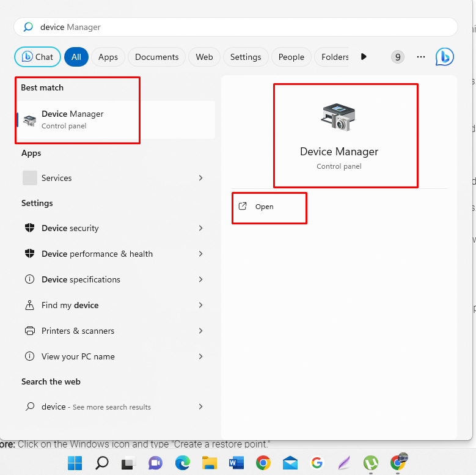Open Microsoft Word from the taskbar
This screenshot has height=475, width=476.
pos(236,463)
